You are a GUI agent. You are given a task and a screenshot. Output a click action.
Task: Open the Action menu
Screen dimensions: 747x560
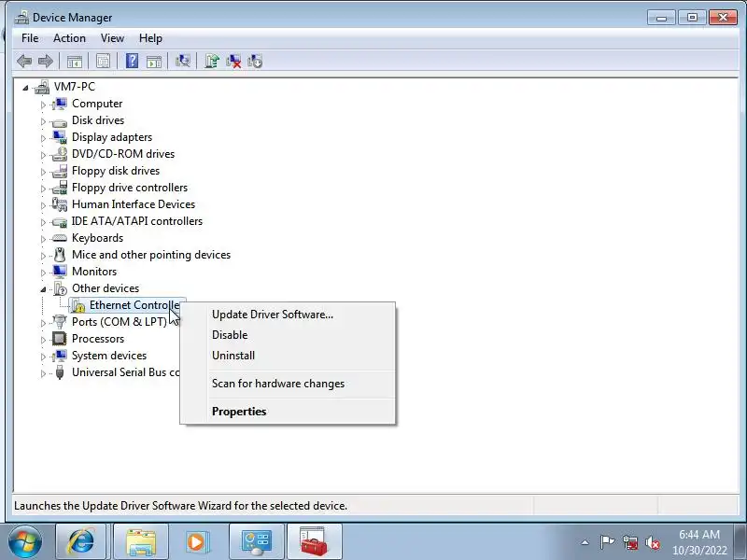[x=69, y=38]
